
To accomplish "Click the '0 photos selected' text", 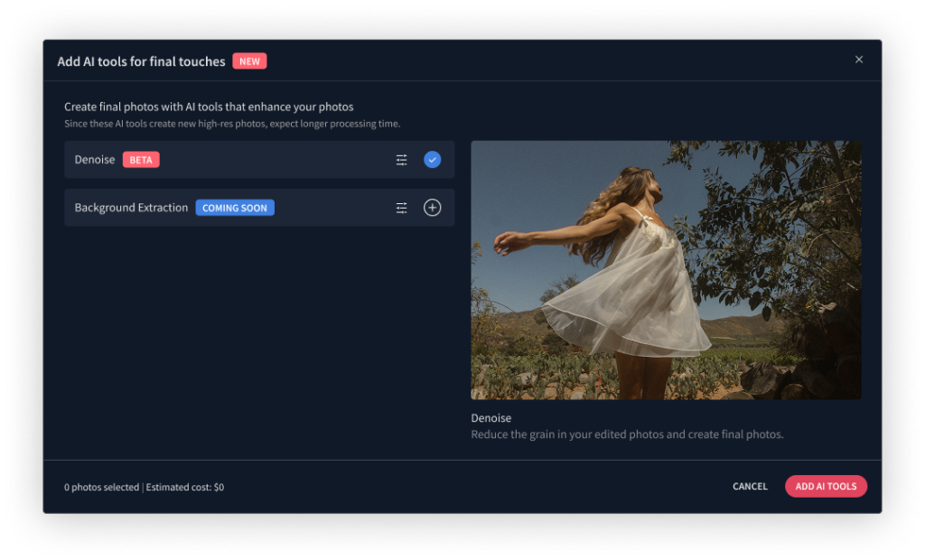I will pos(101,488).
